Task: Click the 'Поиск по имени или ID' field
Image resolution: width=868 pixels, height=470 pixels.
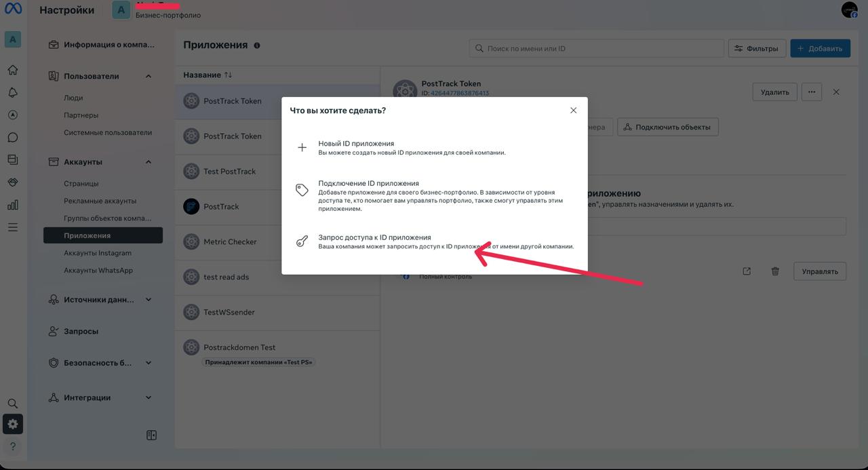Action: click(x=597, y=48)
